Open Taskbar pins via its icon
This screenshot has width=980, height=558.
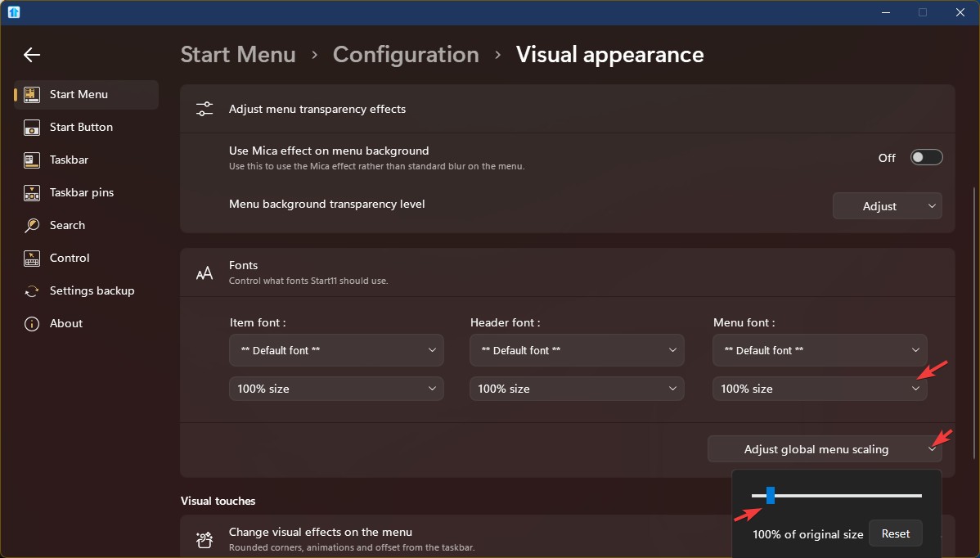pyautogui.click(x=32, y=193)
